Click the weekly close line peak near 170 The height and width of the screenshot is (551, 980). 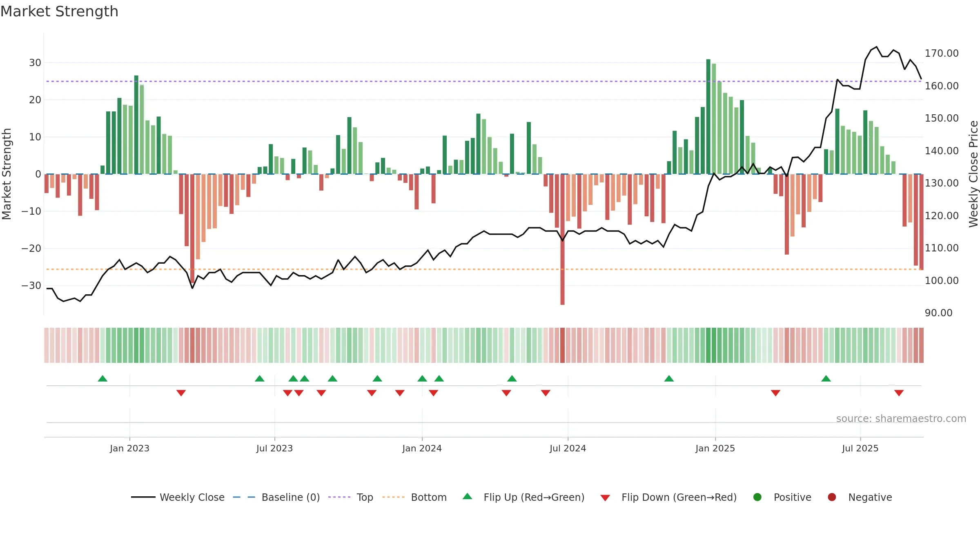click(876, 47)
